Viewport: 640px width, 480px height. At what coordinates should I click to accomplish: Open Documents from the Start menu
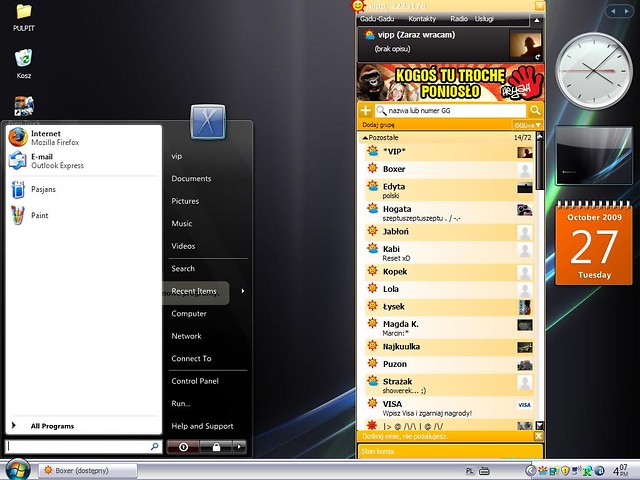191,179
